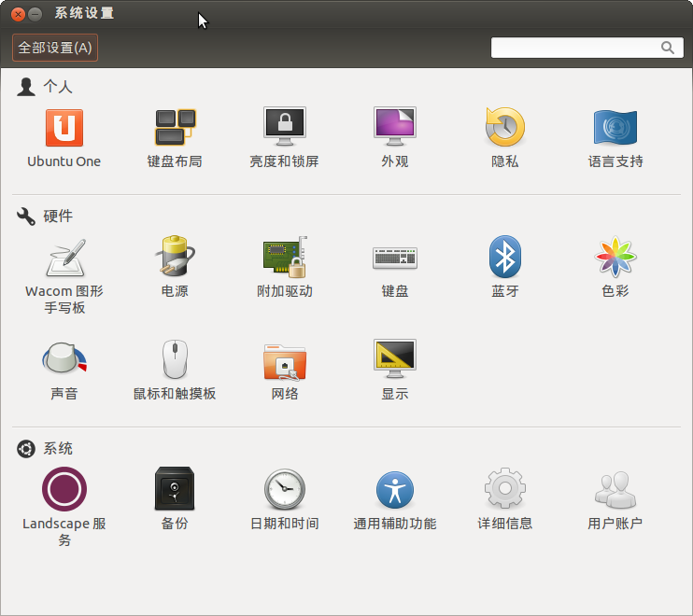Image resolution: width=693 pixels, height=616 pixels.
Task: Open Wacom 图形手写板 tablet settings
Action: [64, 276]
